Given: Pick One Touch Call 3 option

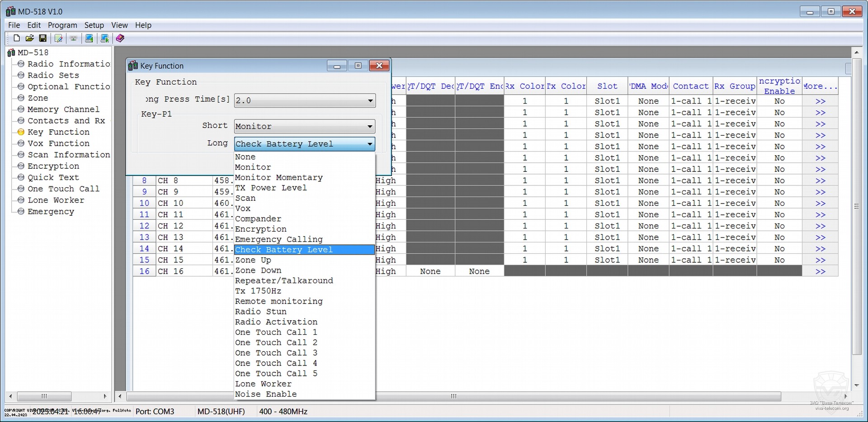Looking at the screenshot, I should tap(276, 353).
